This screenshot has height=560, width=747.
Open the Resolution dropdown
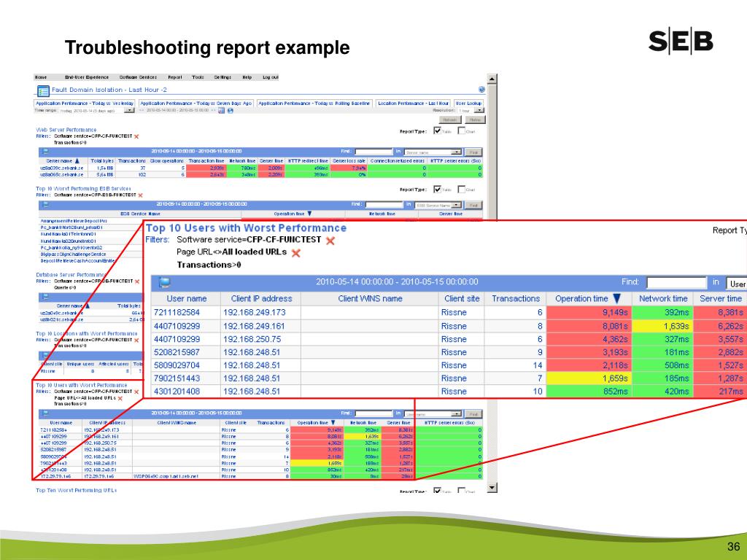479,111
